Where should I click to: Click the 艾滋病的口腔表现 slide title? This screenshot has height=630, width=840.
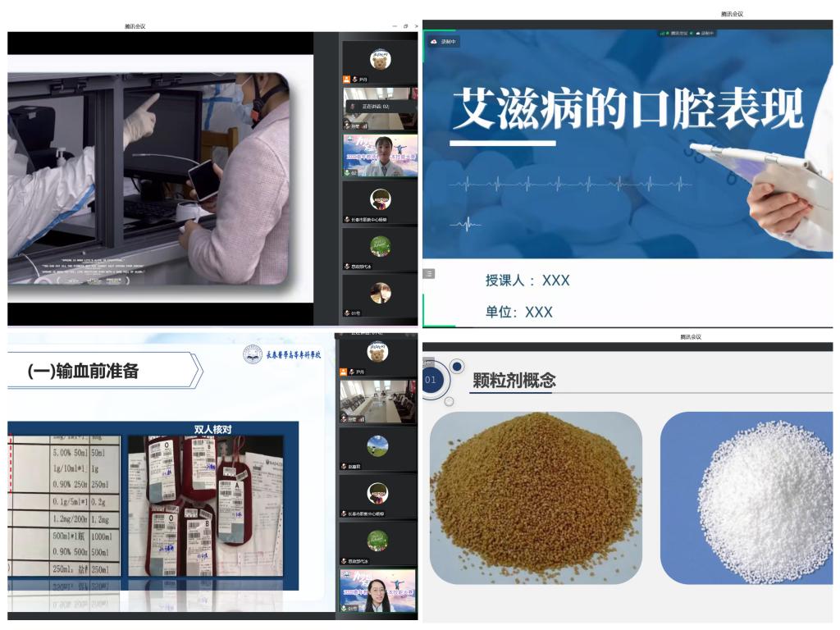(x=628, y=111)
